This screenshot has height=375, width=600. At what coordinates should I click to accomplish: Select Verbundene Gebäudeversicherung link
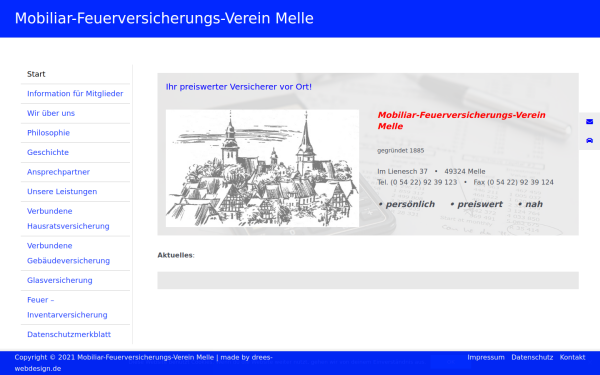click(68, 253)
